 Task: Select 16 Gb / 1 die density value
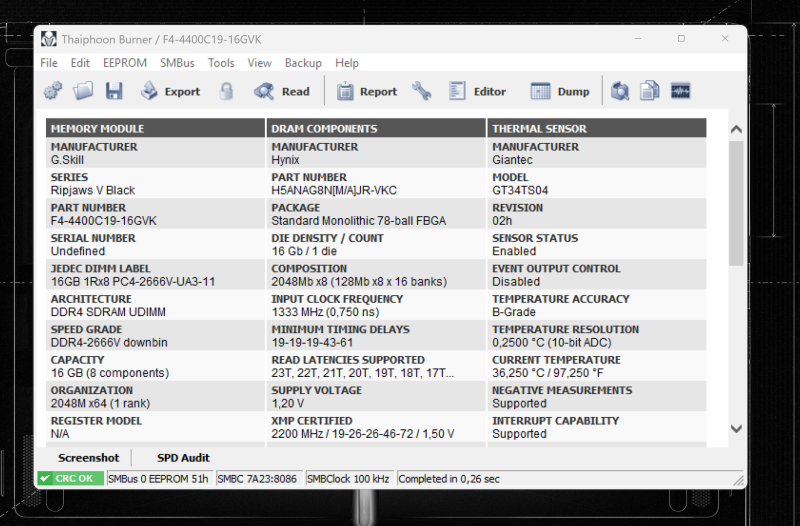pyautogui.click(x=304, y=251)
